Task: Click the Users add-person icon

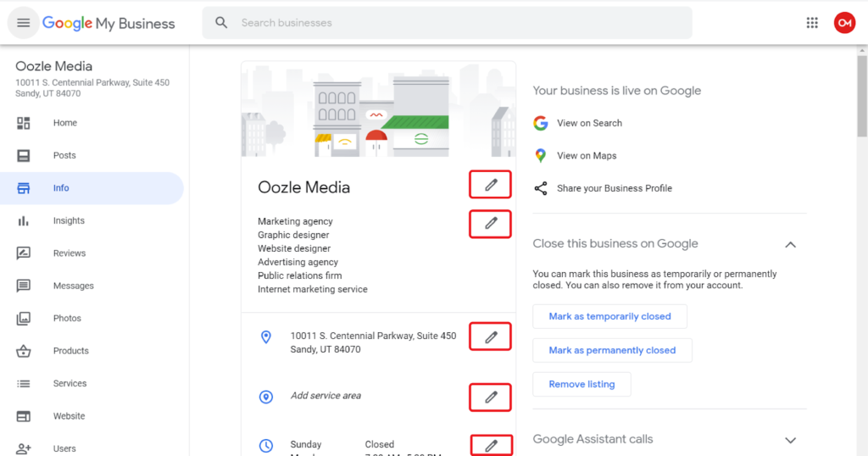Action: coord(23,448)
